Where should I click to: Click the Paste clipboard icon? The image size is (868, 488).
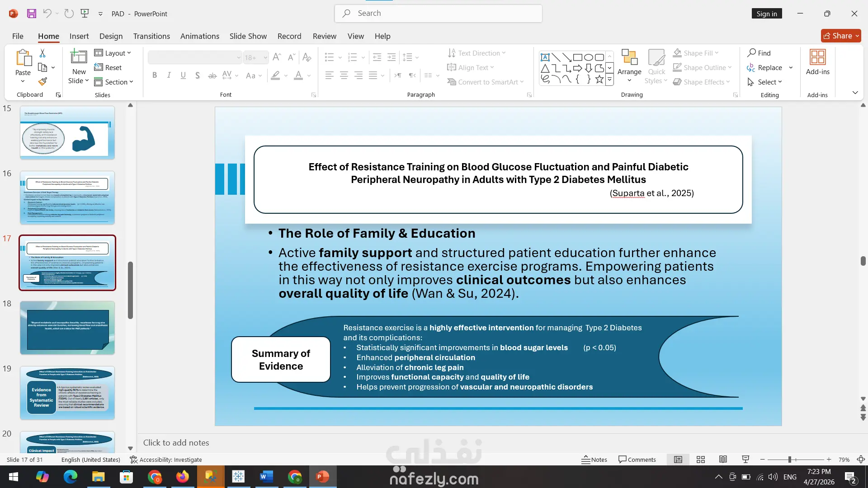[23, 58]
